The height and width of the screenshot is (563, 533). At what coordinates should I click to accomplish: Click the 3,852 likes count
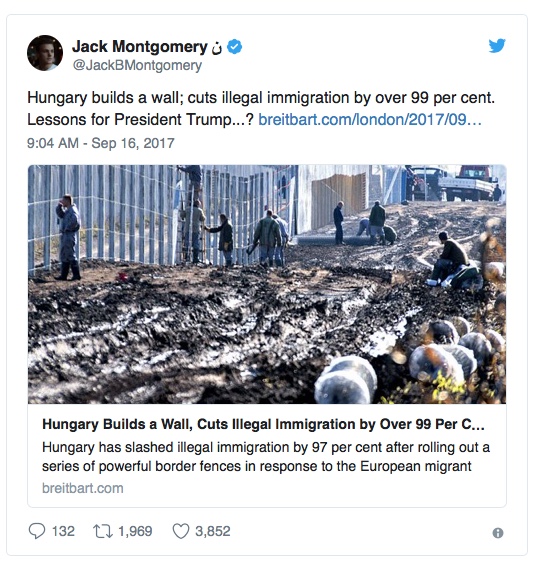tap(213, 531)
